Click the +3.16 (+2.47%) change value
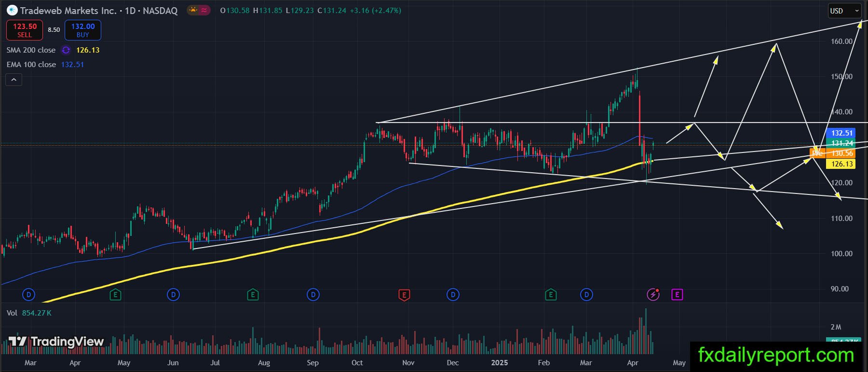Image resolution: width=868 pixels, height=372 pixels. [x=375, y=11]
